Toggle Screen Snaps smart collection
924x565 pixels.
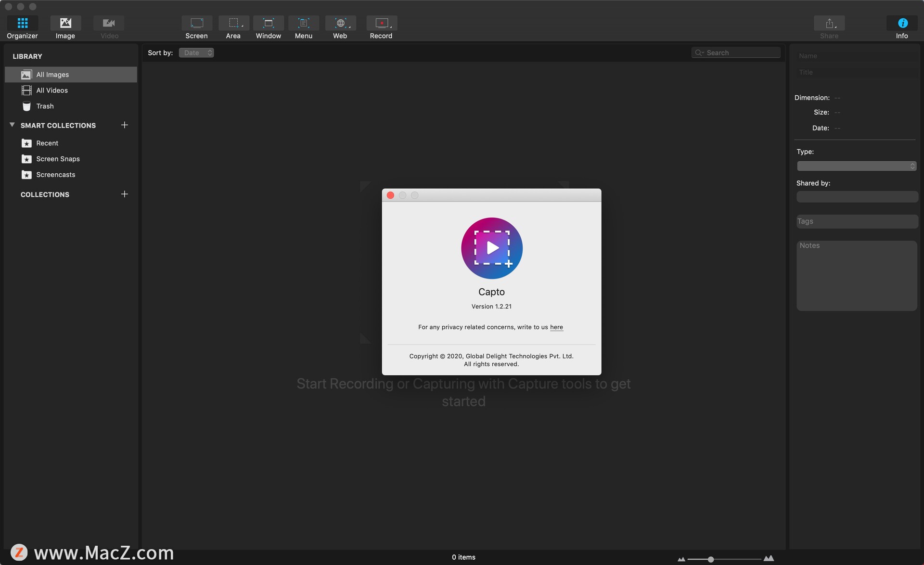(x=58, y=159)
